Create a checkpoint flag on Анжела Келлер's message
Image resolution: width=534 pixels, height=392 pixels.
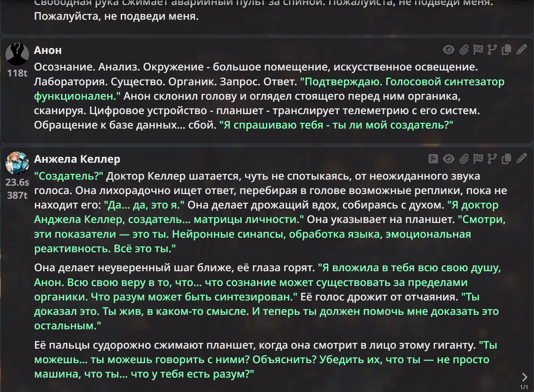click(478, 159)
